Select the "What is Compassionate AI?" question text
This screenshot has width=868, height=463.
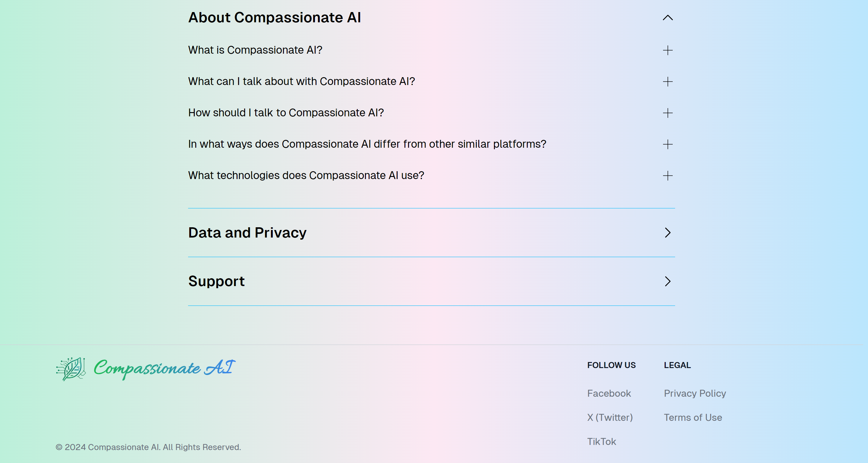255,50
